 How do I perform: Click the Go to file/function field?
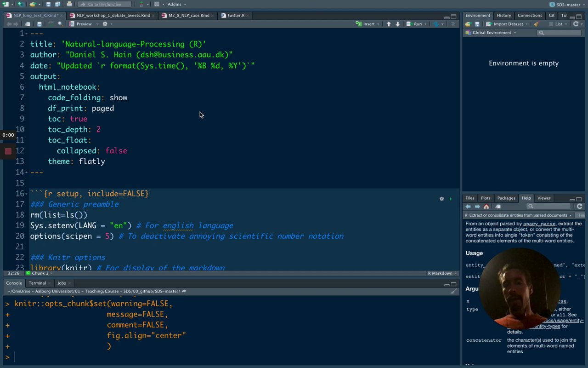click(x=104, y=4)
